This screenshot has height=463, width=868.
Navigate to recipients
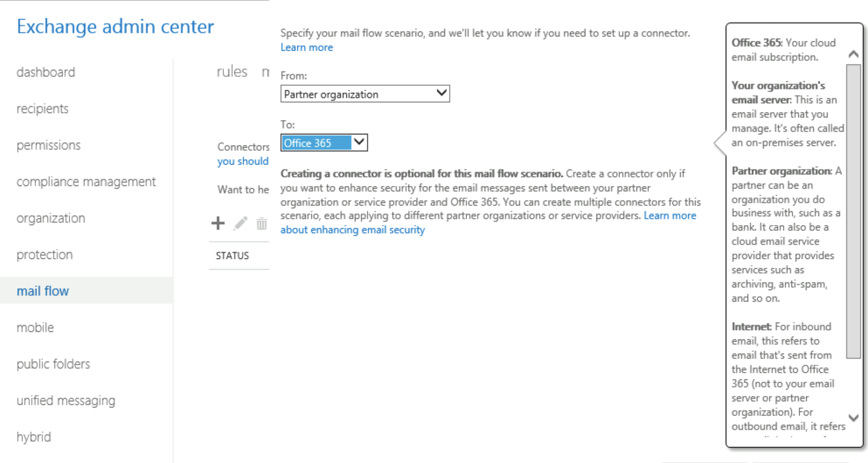[42, 108]
